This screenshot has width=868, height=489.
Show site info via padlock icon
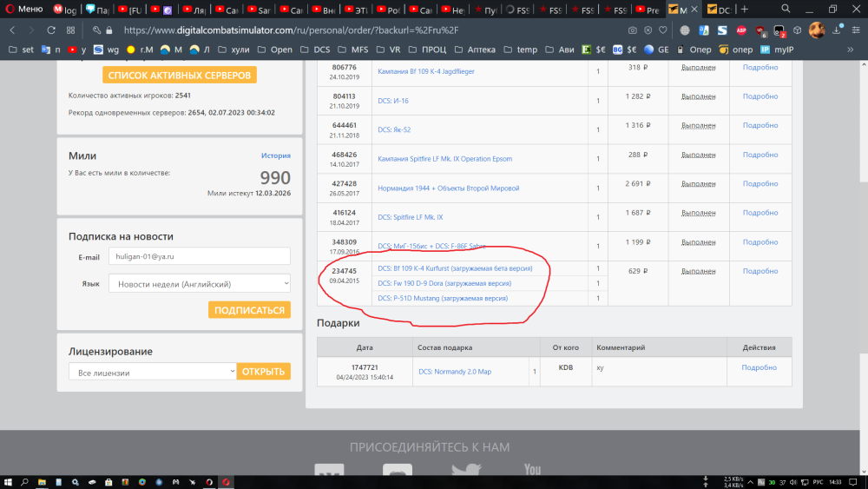click(x=109, y=30)
